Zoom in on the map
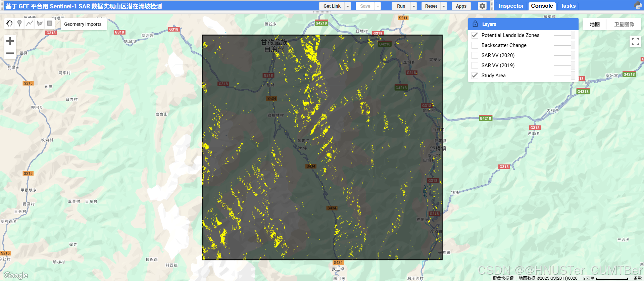The height and width of the screenshot is (281, 644). pyautogui.click(x=10, y=41)
